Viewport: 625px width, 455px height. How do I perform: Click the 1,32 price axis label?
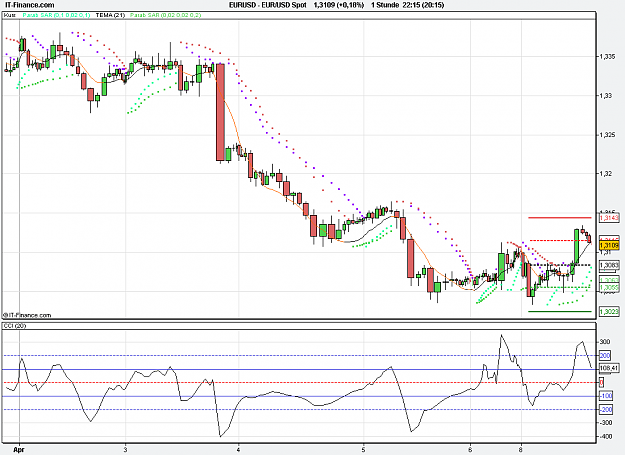[x=605, y=174]
